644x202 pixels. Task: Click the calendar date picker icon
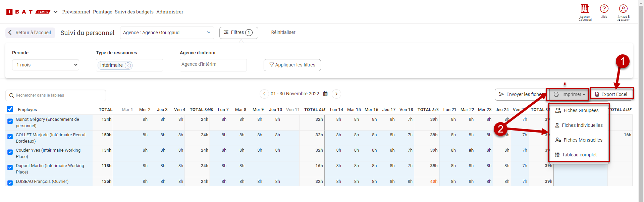coord(325,94)
